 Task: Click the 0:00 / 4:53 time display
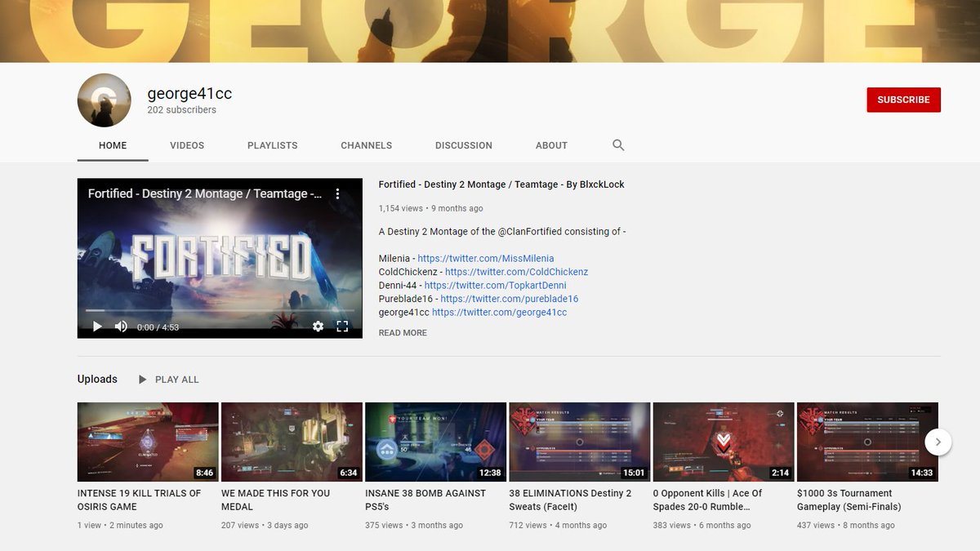click(158, 327)
